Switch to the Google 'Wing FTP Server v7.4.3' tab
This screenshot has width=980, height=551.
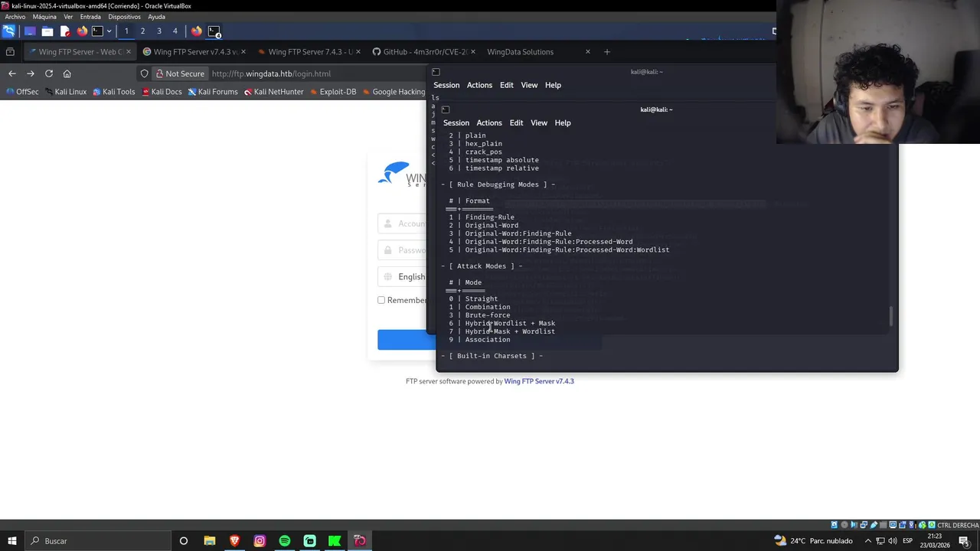193,52
